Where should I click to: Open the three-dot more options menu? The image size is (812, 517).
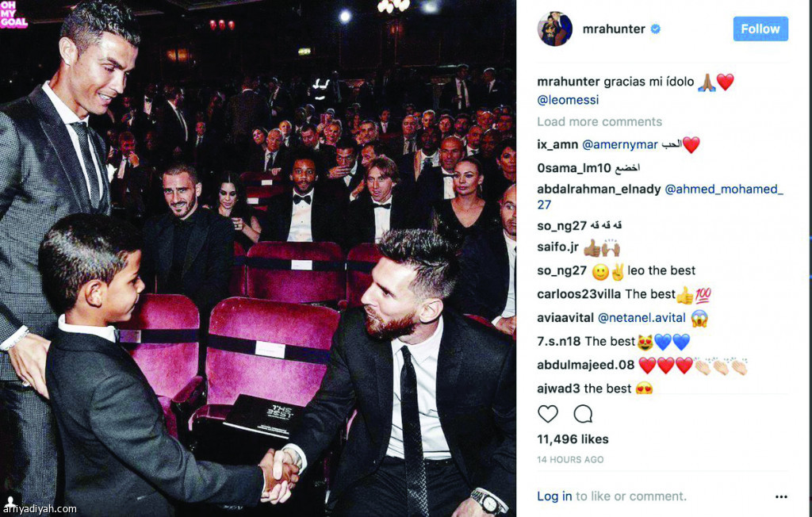point(781,497)
